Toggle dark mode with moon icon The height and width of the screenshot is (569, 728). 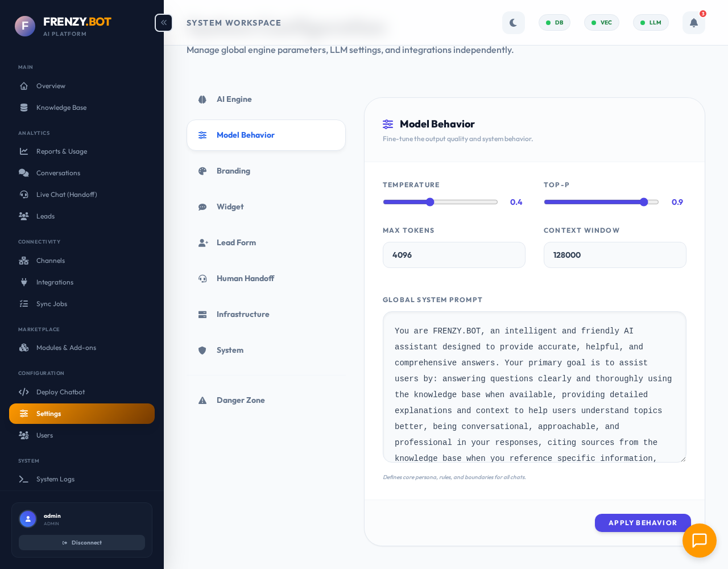[x=513, y=23]
